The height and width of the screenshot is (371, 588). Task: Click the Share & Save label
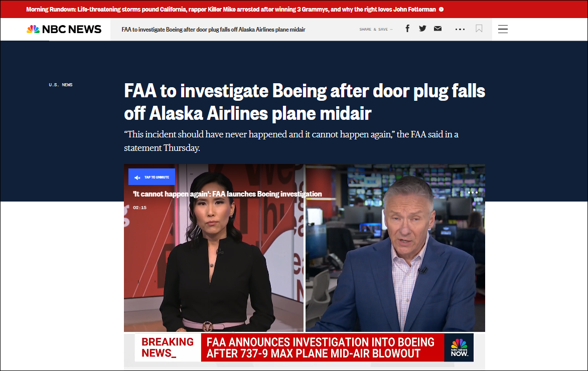[376, 29]
